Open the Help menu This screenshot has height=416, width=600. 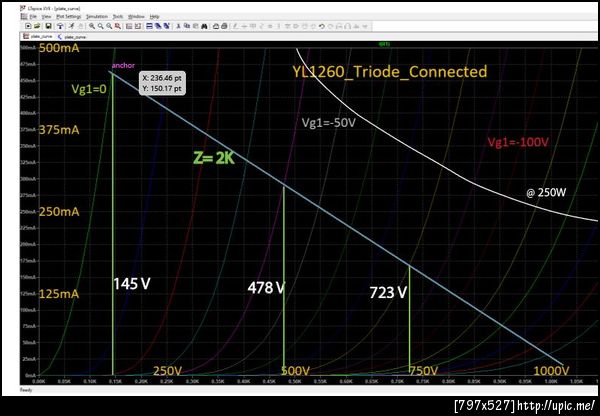[x=155, y=16]
